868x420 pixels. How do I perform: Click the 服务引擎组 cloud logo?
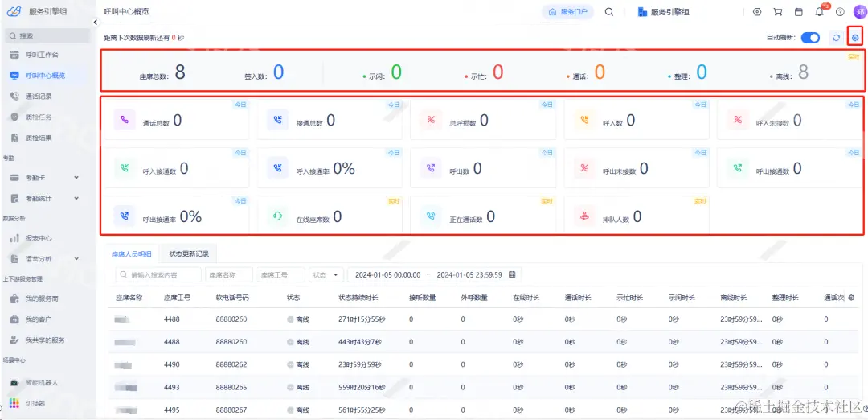14,11
